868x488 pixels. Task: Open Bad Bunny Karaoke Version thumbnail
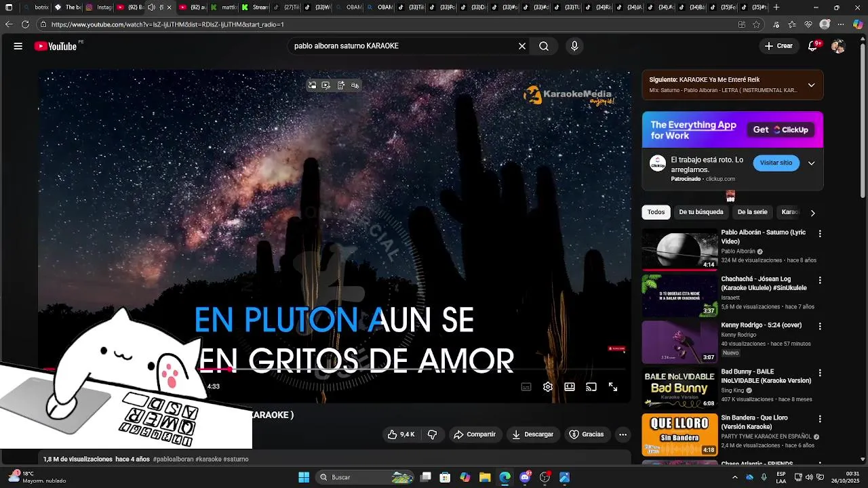click(679, 388)
